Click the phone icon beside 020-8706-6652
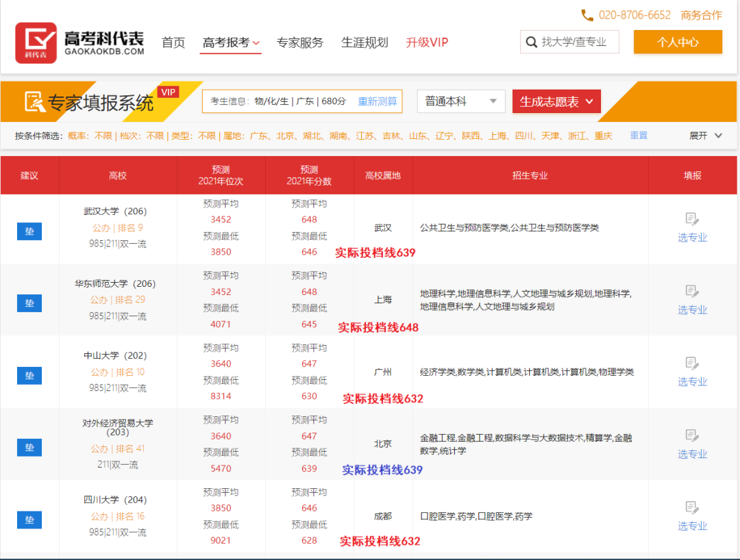Viewport: 740px width, 560px height. [x=587, y=16]
